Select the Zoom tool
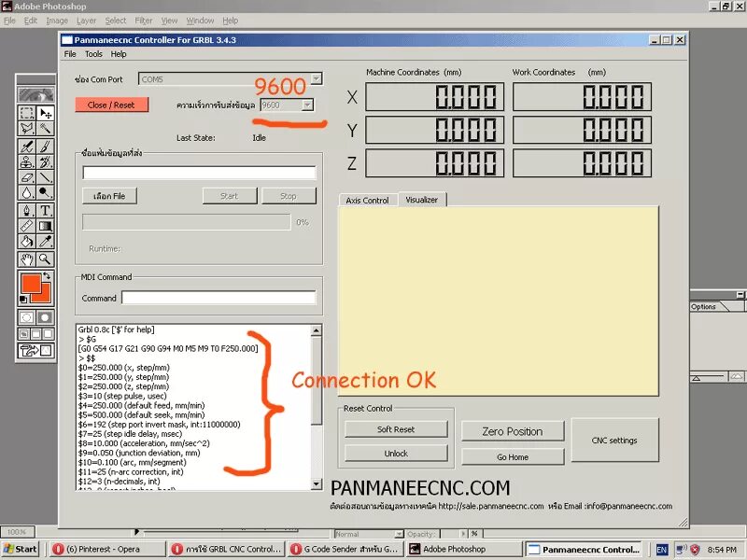Screen dimensions: 747x560 (45, 259)
